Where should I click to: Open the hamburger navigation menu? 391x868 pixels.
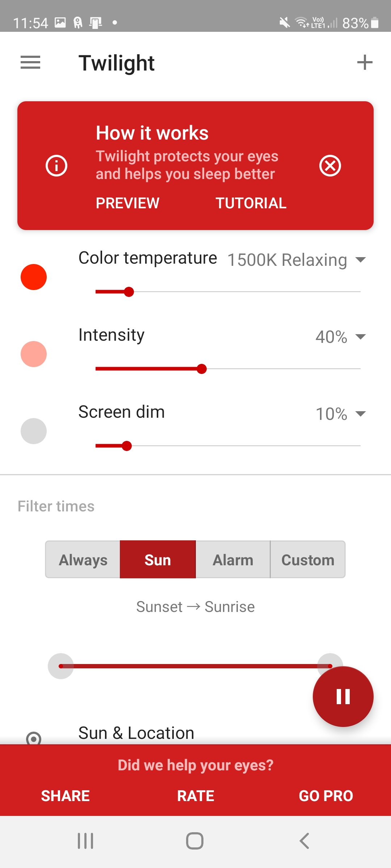point(30,63)
